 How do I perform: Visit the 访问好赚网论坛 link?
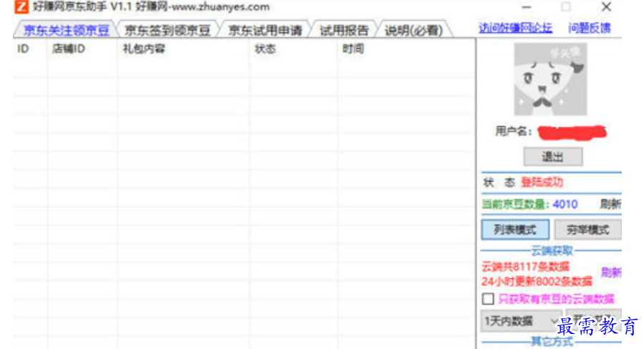coord(515,28)
